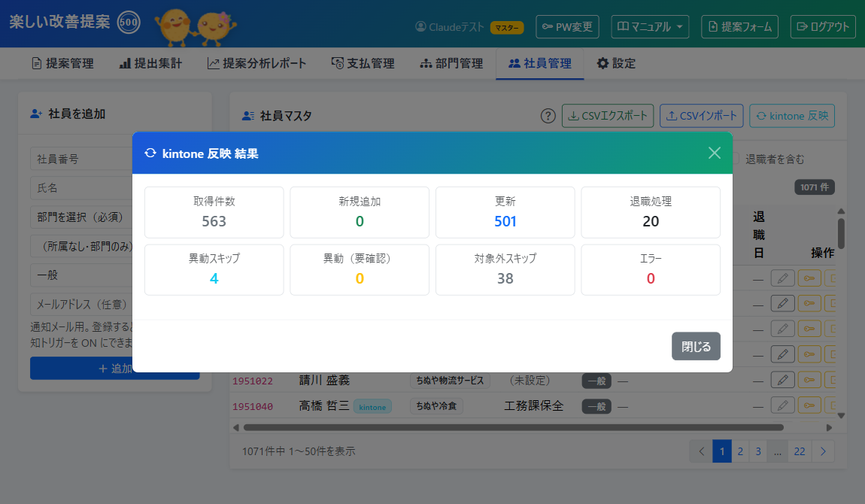The image size is (865, 504).
Task: Click the 工務課保全 cell
Action: [533, 406]
